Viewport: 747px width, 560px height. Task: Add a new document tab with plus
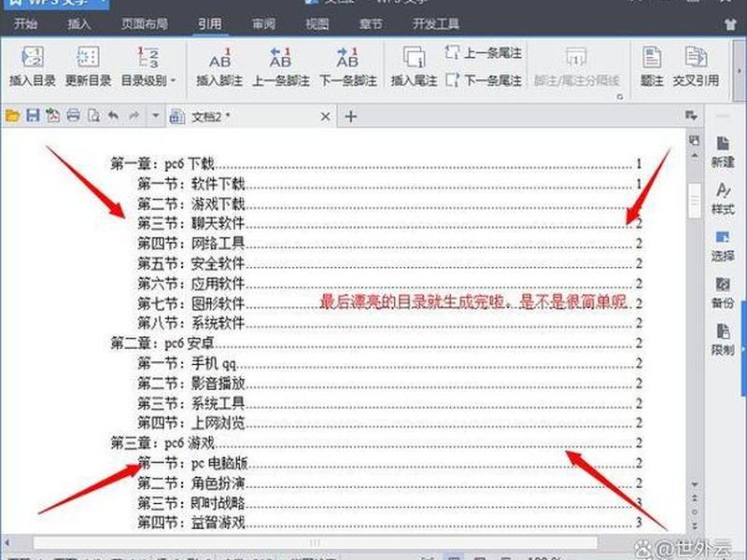tap(351, 117)
